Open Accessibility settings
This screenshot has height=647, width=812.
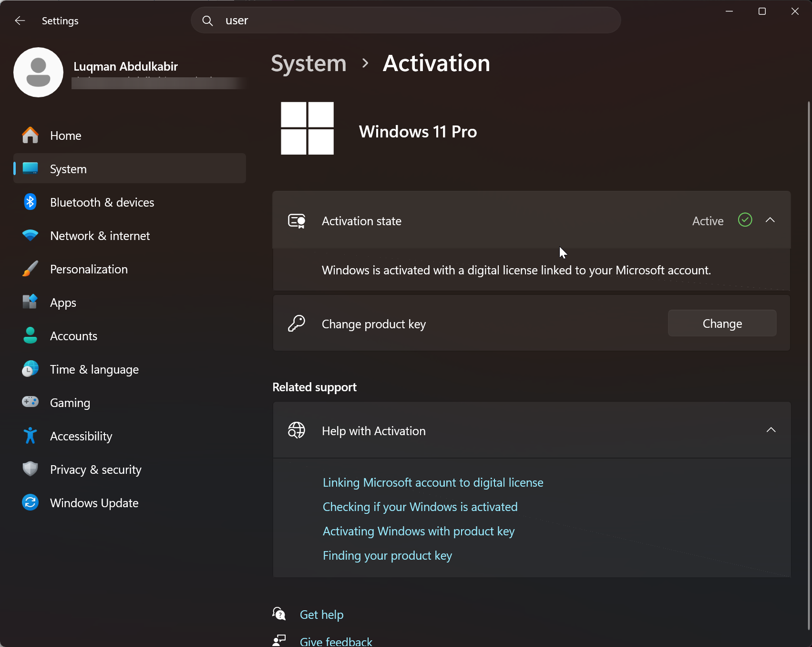[130, 436]
